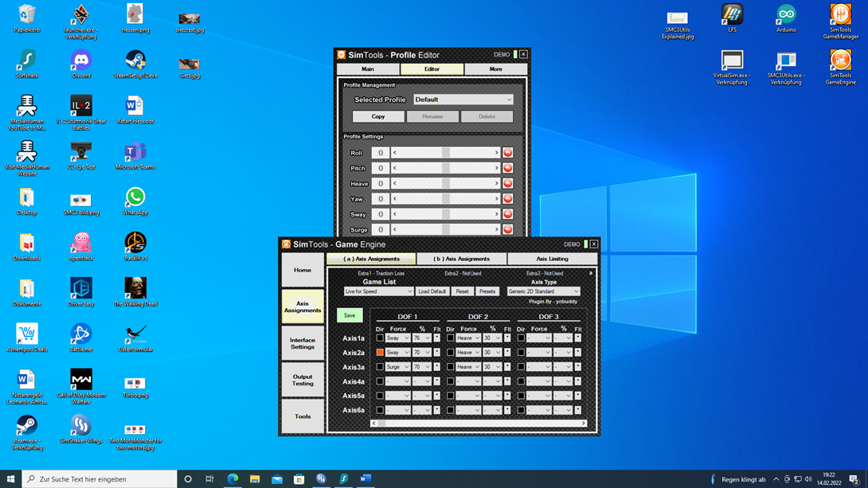Open Output Testing section

pyautogui.click(x=303, y=380)
